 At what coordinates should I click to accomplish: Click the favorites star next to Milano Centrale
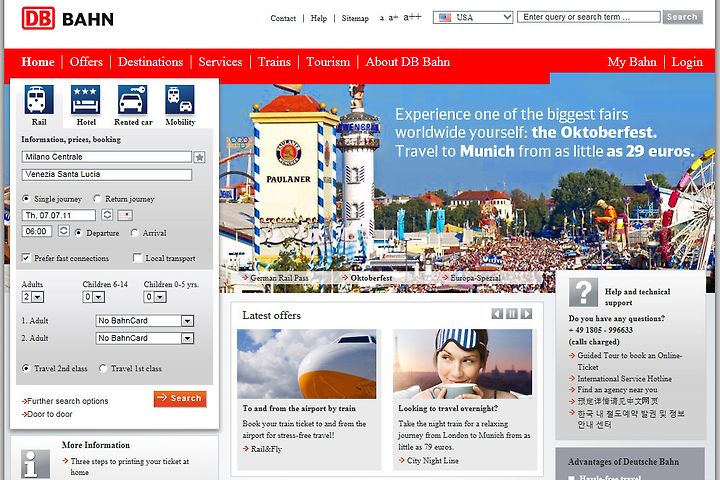pos(199,157)
